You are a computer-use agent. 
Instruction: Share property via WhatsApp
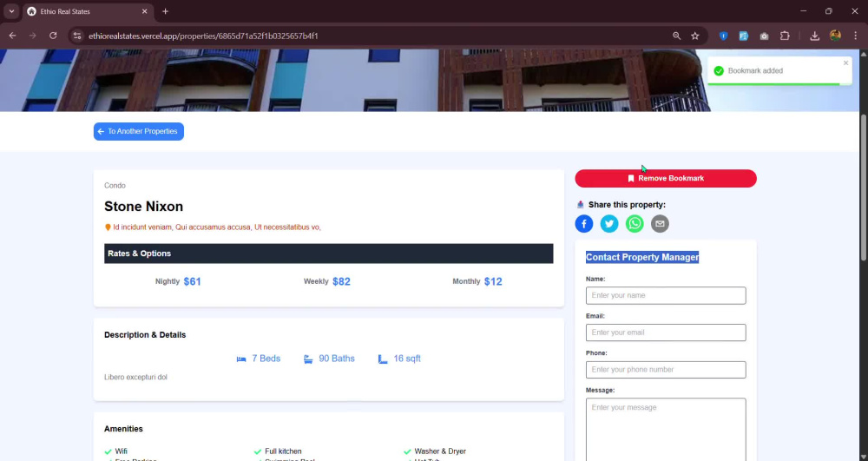pyautogui.click(x=635, y=224)
